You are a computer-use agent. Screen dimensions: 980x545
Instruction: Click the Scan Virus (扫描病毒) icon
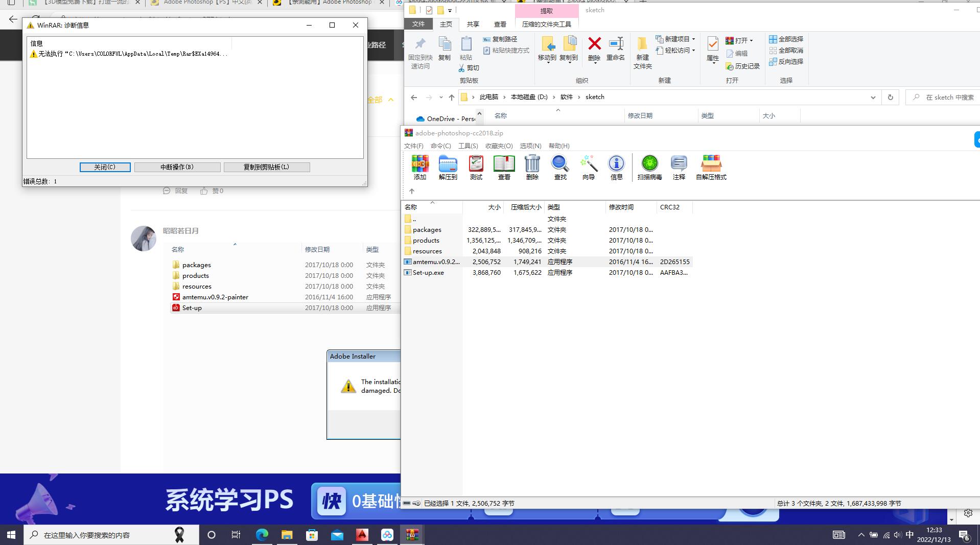[649, 167]
